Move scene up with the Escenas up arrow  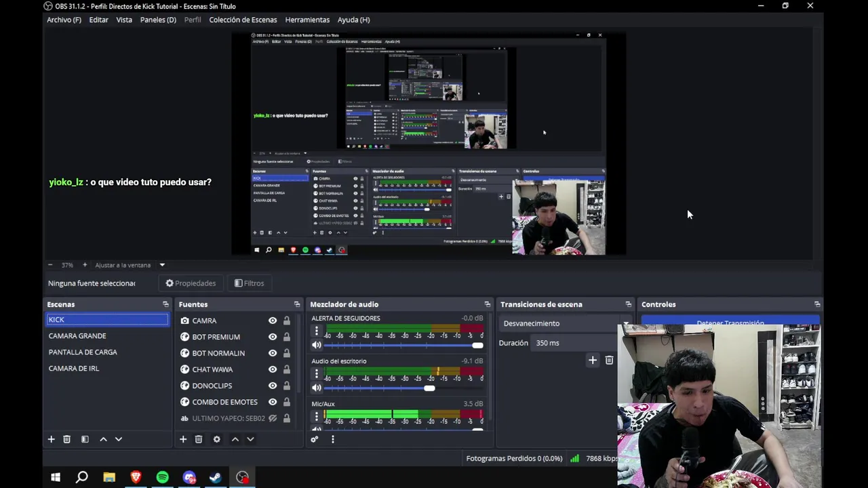point(103,439)
